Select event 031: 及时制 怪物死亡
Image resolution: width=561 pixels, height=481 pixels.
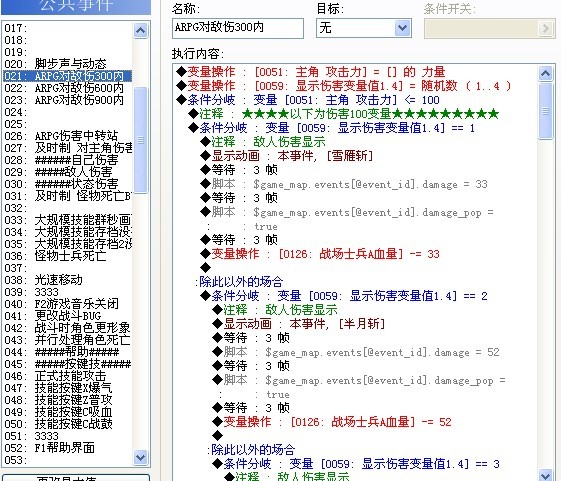coord(68,196)
